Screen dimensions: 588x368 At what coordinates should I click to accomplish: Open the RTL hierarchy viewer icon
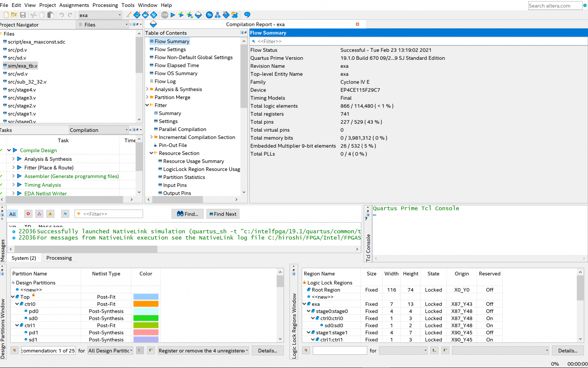218,15
